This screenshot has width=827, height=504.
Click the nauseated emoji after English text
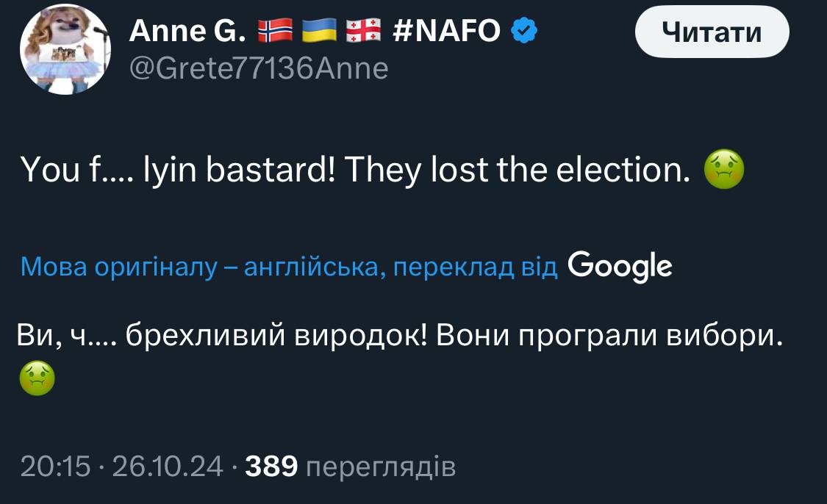[724, 170]
